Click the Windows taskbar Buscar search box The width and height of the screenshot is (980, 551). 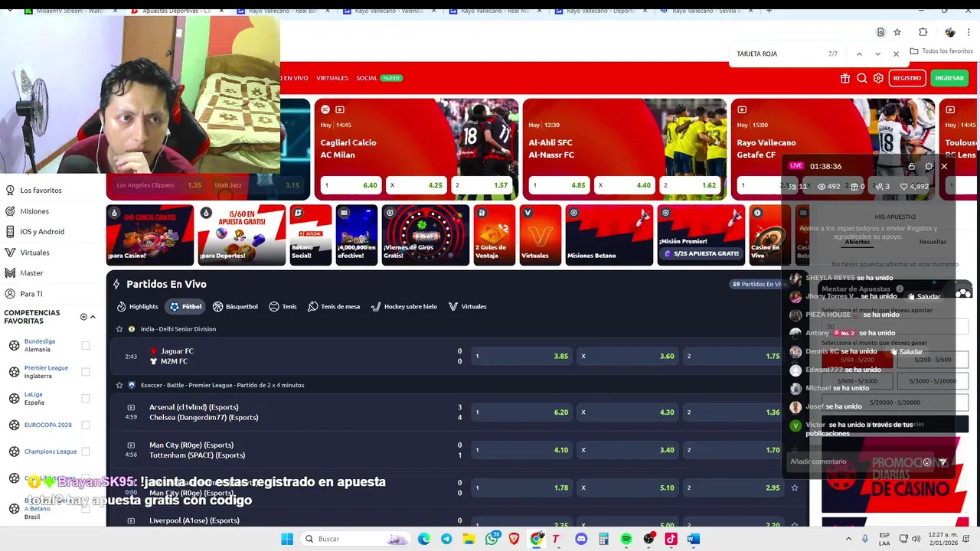(x=357, y=539)
